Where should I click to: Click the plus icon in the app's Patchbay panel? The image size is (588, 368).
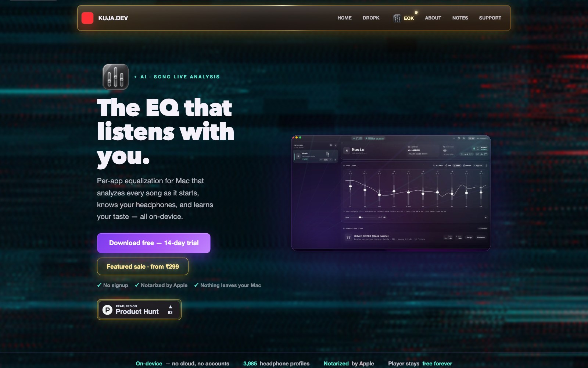[x=336, y=145]
